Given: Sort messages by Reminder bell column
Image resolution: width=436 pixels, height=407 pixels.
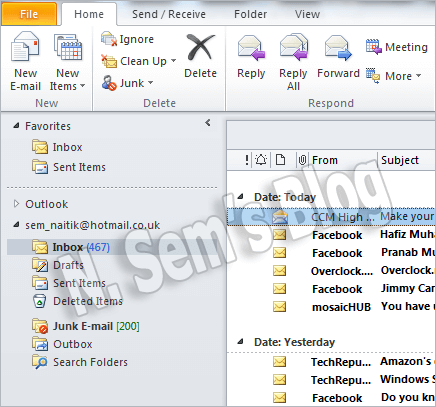Looking at the screenshot, I should coord(261,160).
